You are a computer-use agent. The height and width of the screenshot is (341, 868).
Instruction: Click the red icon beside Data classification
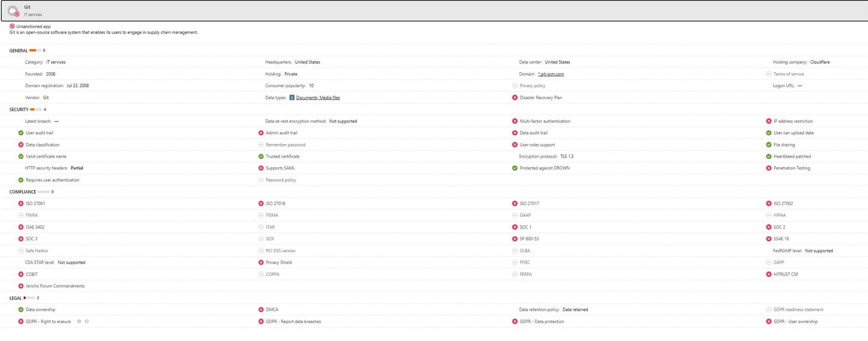click(21, 145)
